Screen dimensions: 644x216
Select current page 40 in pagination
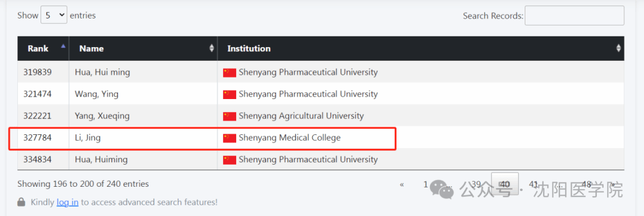click(x=505, y=184)
